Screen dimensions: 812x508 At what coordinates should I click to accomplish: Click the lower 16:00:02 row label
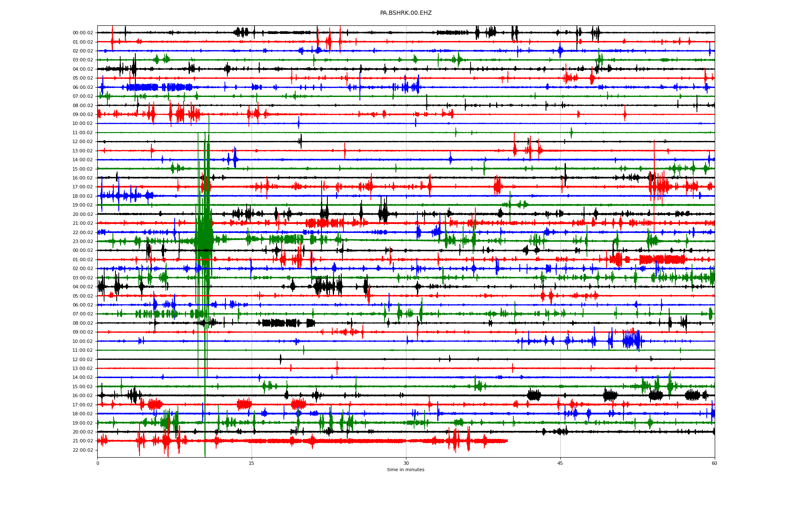click(x=82, y=396)
